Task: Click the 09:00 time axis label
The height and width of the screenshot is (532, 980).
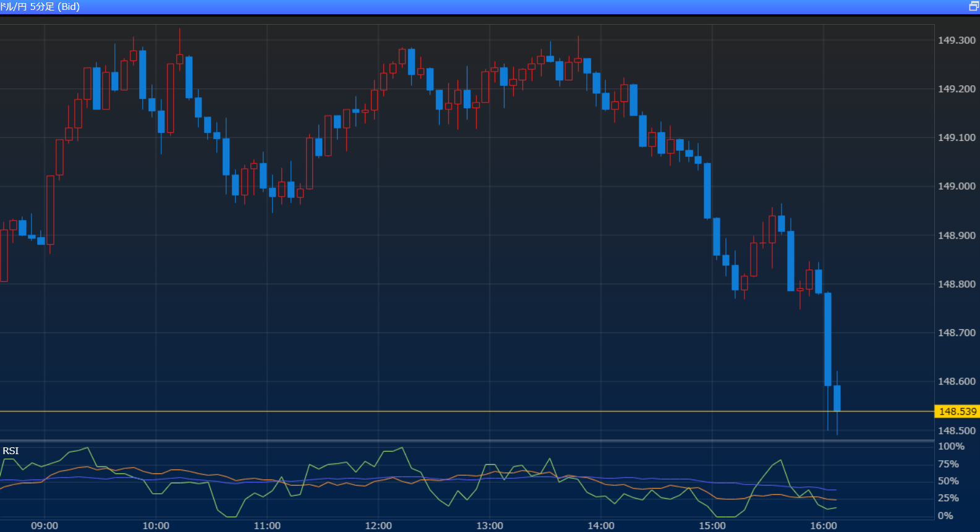Action: 45,526
